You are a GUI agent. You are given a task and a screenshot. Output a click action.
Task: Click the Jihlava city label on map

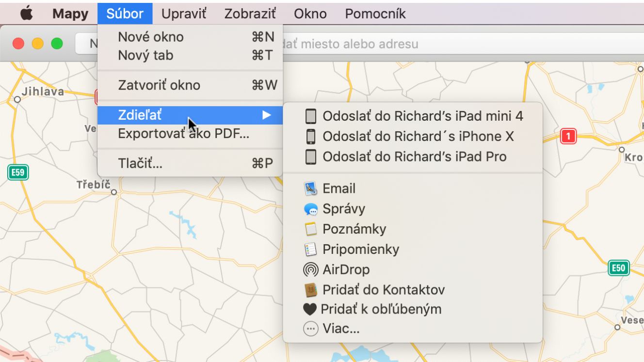pyautogui.click(x=43, y=91)
